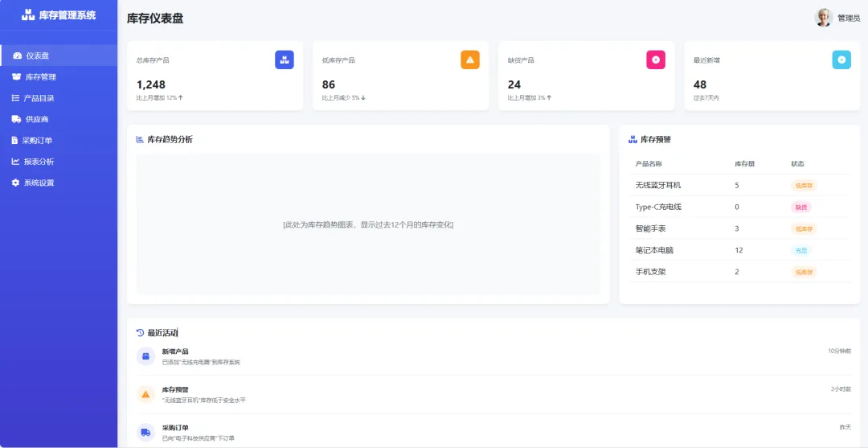Click the 库存预警 activity title in 最近活动

click(175, 390)
